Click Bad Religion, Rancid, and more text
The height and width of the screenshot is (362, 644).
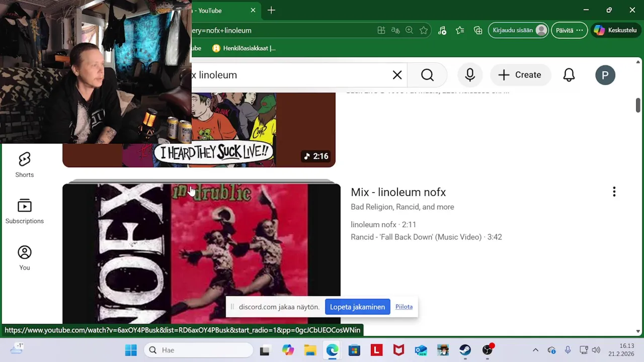[402, 207]
